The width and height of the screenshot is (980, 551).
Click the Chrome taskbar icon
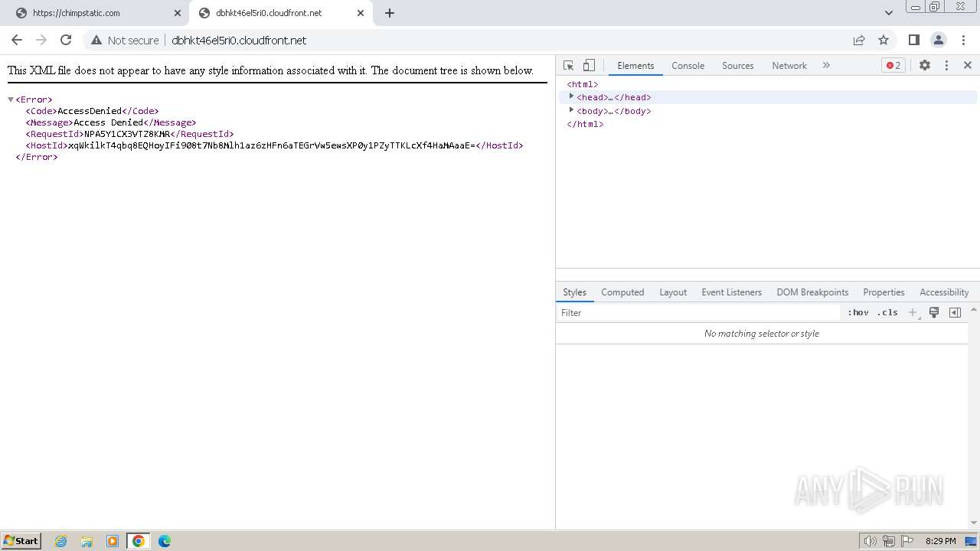tap(139, 541)
